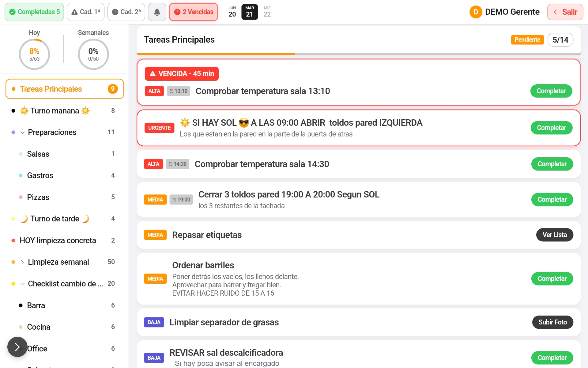Complete Comprobar temperatura sala 14:30
The width and height of the screenshot is (588, 368).
point(552,164)
